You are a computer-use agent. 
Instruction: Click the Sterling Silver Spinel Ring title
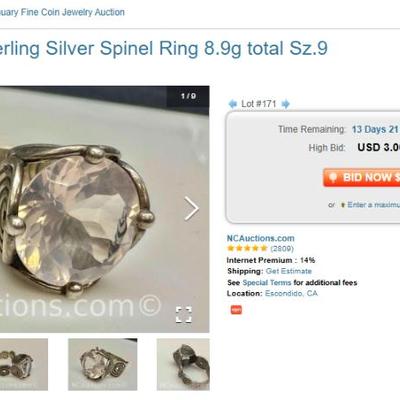(163, 49)
